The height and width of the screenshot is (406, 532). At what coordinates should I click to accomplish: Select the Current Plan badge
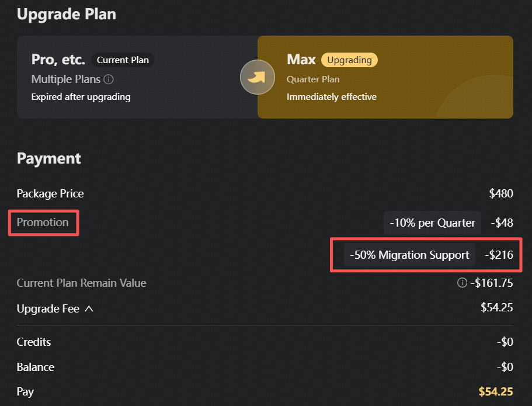click(x=123, y=60)
